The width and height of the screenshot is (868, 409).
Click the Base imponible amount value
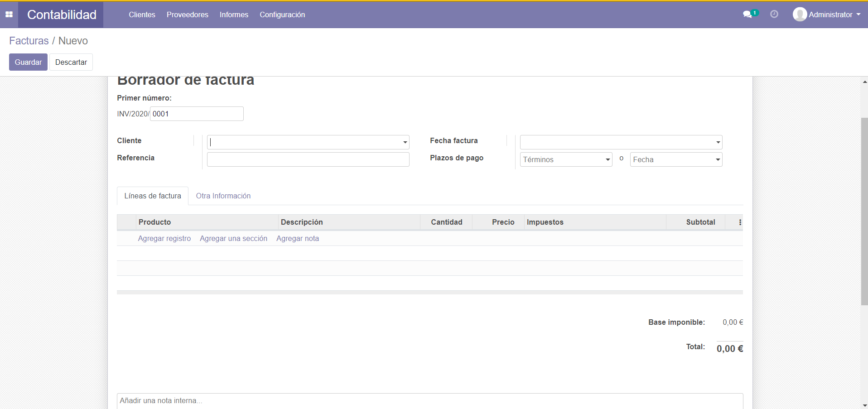click(x=733, y=322)
